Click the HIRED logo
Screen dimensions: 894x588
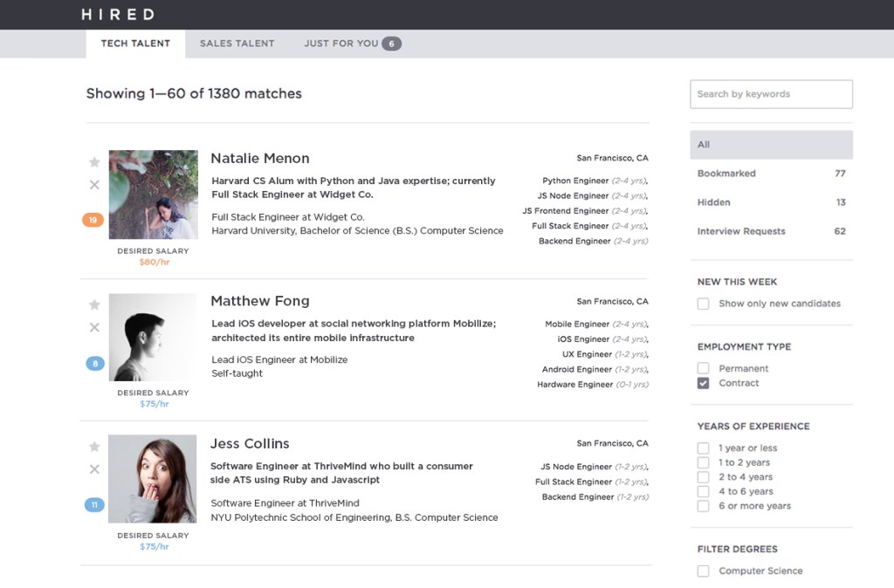pos(118,15)
